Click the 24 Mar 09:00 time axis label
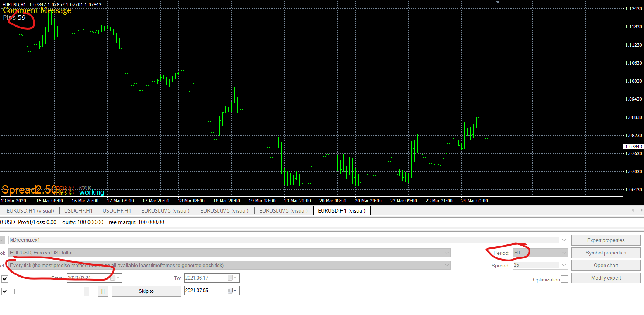Viewport: 644px width, 315px height. point(474,201)
